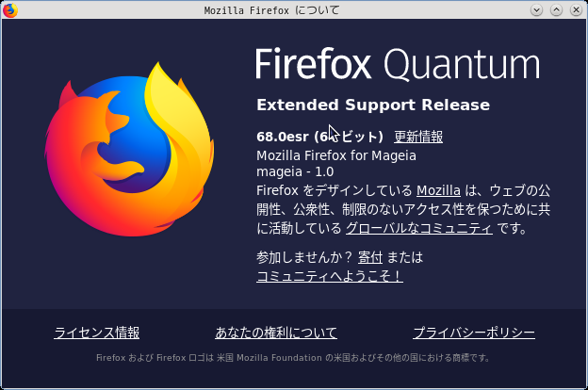Screen dimensions: 588x390
Task: Minimize the window with the down-chevron button
Action: [536, 9]
